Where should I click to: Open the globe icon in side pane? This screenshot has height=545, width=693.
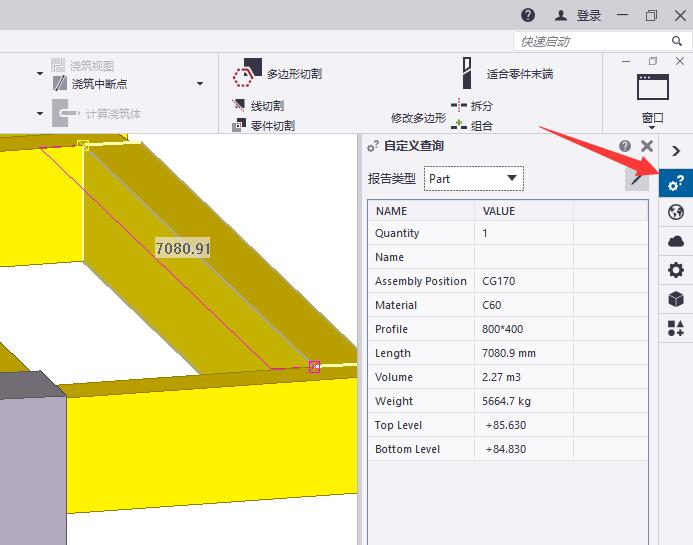[x=676, y=212]
